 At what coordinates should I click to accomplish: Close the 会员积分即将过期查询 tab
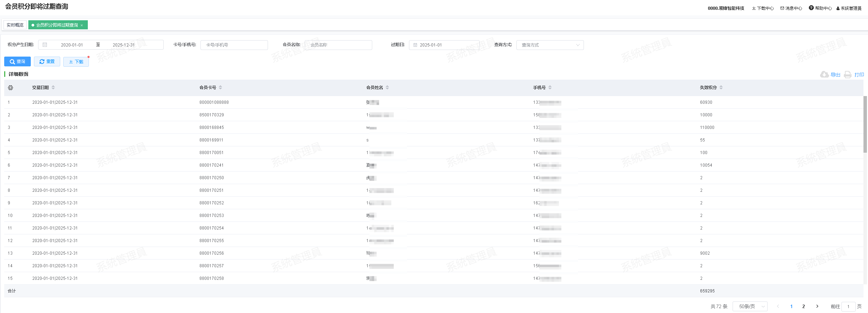tap(82, 25)
